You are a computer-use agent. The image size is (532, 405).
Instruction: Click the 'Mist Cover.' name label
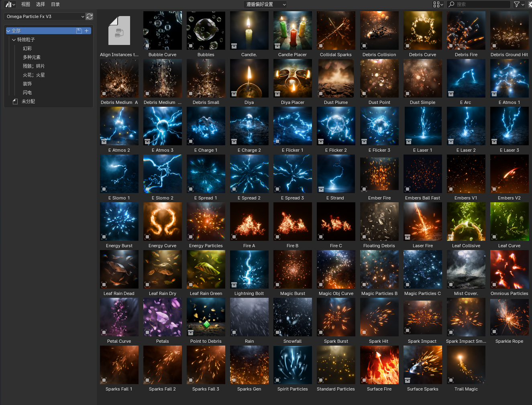[x=466, y=293]
